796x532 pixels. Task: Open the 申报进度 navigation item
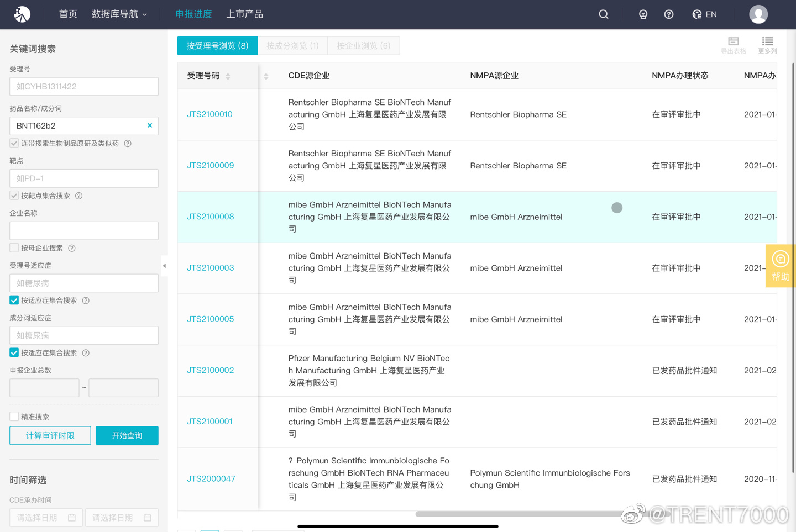coord(193,14)
